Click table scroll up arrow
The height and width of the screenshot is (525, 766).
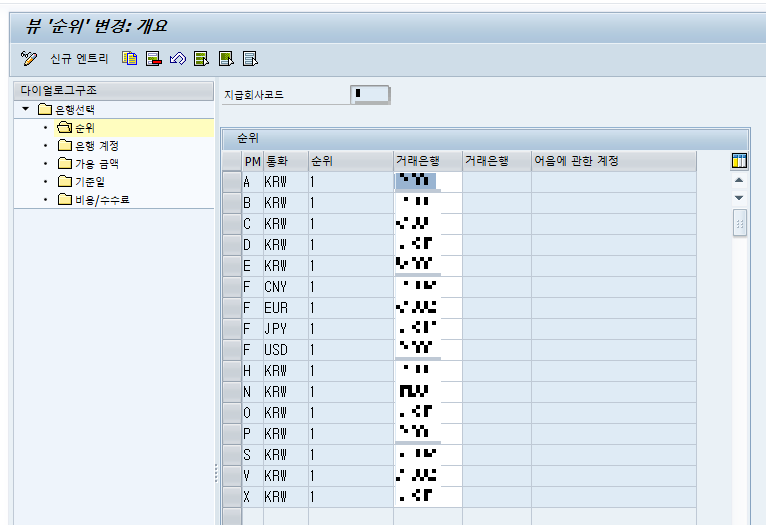(739, 180)
